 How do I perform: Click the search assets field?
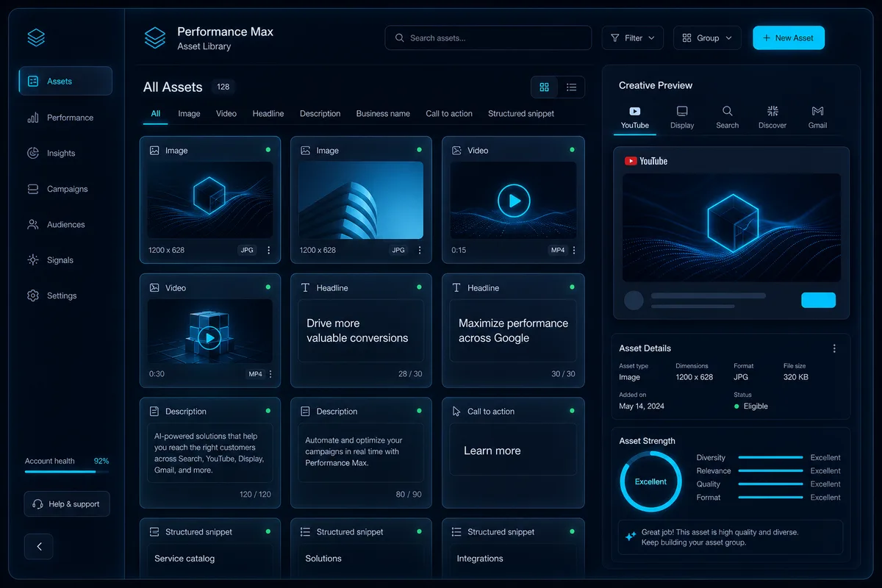tap(488, 37)
